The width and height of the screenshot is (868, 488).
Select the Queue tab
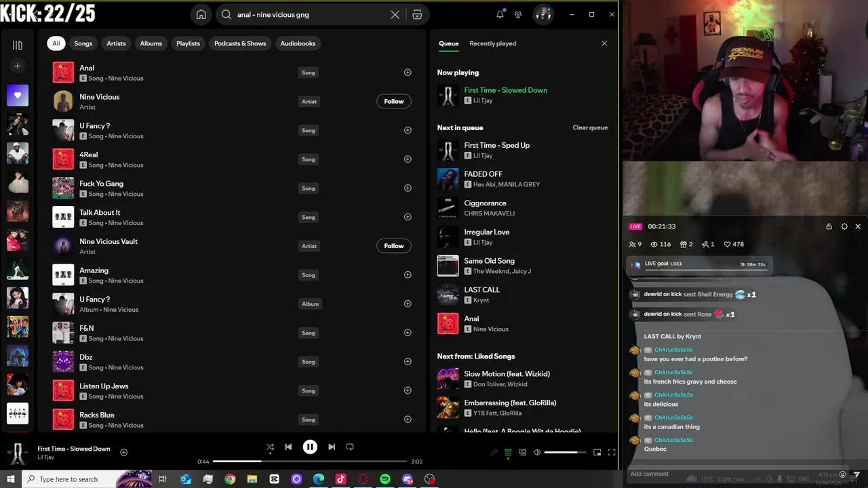pyautogui.click(x=448, y=43)
